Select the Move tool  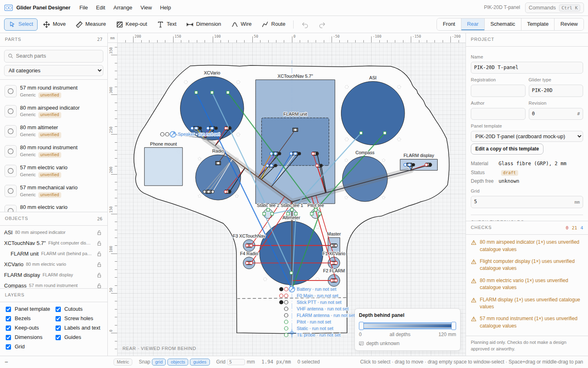coord(54,24)
